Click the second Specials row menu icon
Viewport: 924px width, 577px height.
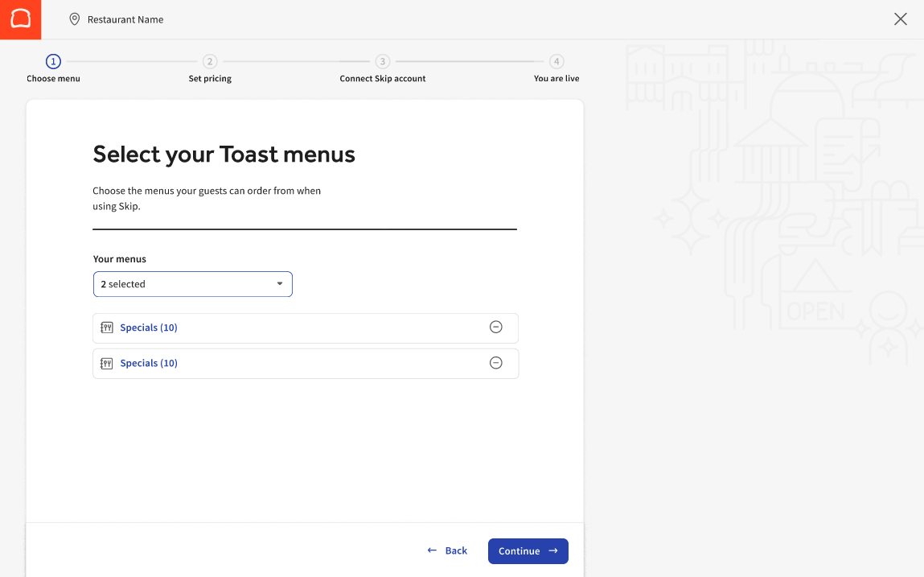coord(107,363)
